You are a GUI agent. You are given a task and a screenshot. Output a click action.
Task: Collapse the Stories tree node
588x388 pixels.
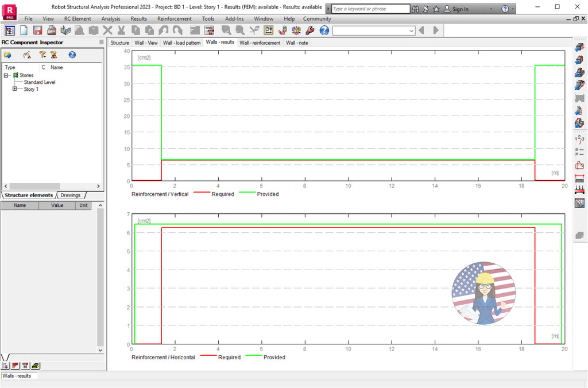tap(6, 75)
